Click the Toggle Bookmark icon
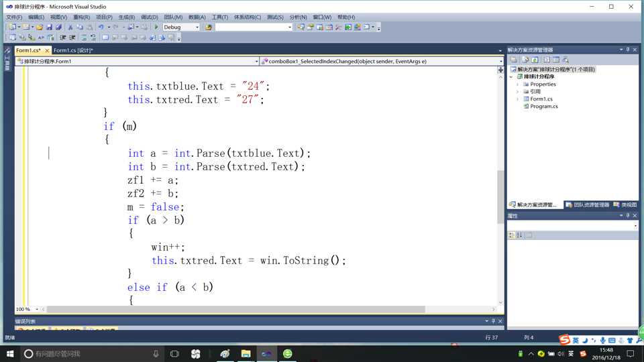644x362 pixels. (105, 38)
